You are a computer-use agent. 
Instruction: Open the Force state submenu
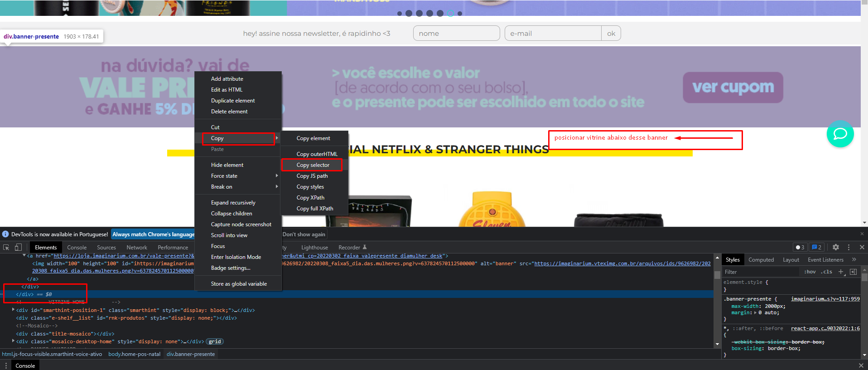pos(238,176)
